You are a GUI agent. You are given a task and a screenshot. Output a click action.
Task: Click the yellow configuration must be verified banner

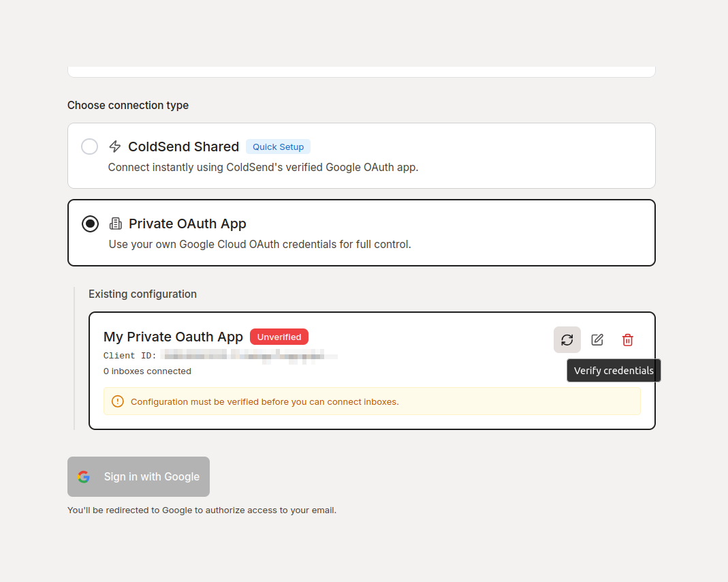(x=371, y=401)
